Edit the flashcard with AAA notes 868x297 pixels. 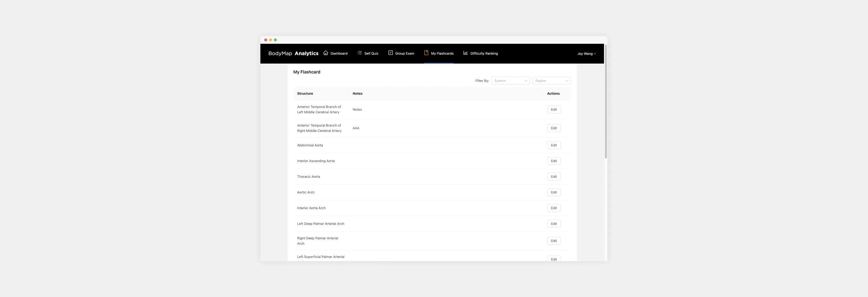(554, 128)
